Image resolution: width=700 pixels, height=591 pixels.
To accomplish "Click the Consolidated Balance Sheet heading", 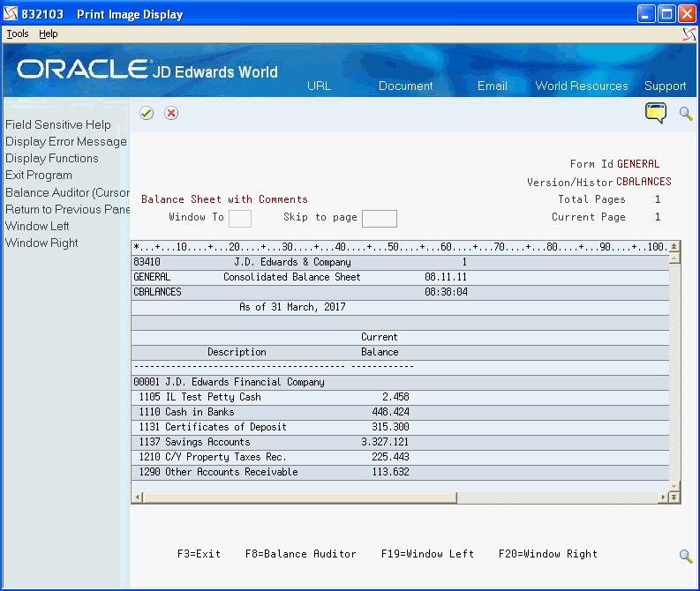I will point(292,277).
